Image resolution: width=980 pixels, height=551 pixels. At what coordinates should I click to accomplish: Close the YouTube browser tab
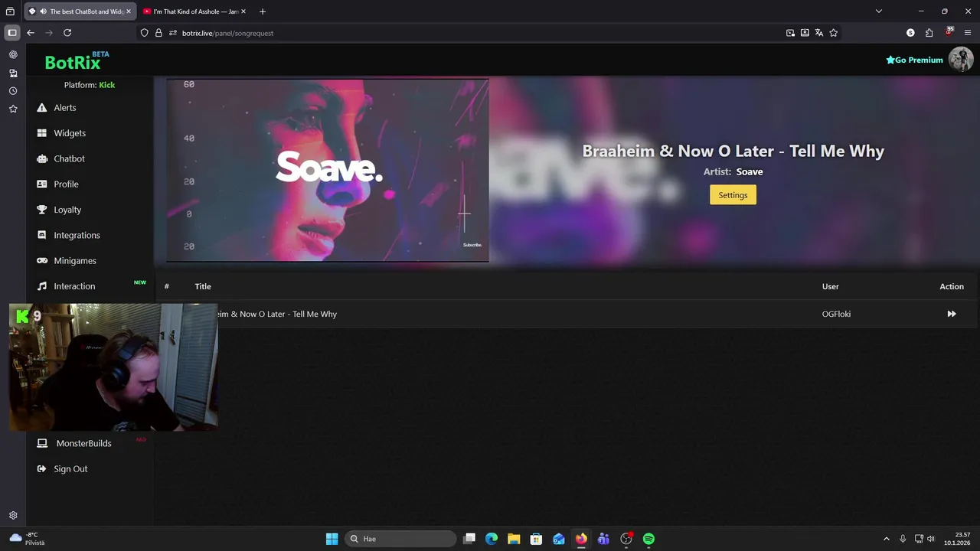pyautogui.click(x=243, y=11)
